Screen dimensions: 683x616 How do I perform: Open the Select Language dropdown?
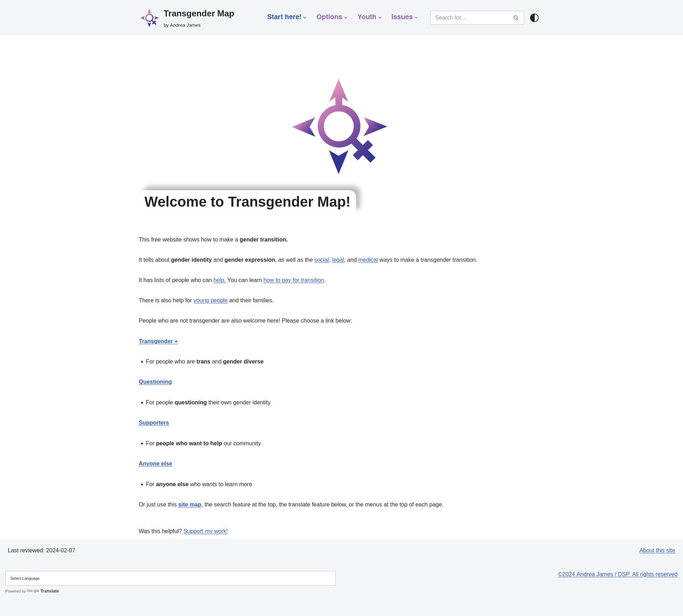170,578
